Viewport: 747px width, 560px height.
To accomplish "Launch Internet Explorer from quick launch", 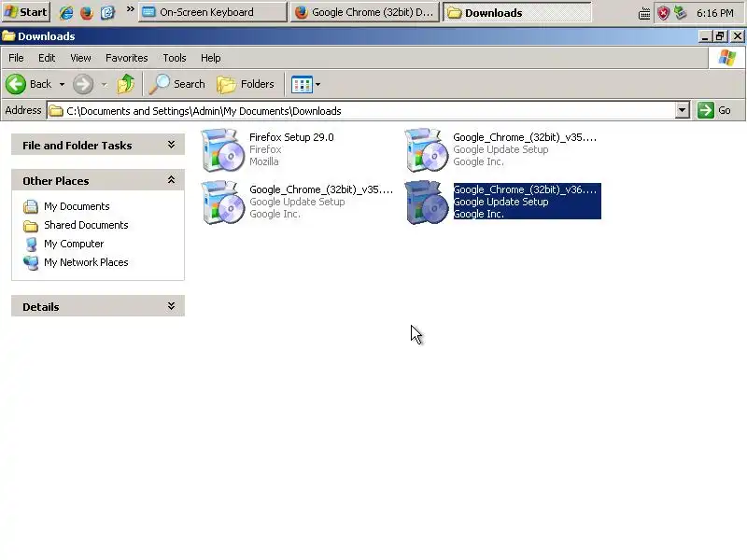I will (66, 12).
